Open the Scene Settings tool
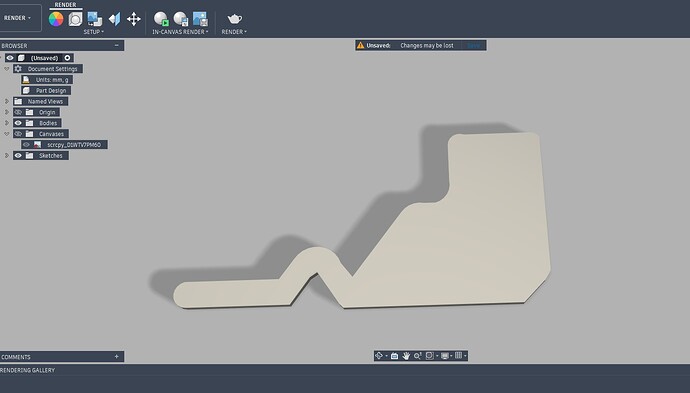This screenshot has height=393, width=690. click(75, 19)
